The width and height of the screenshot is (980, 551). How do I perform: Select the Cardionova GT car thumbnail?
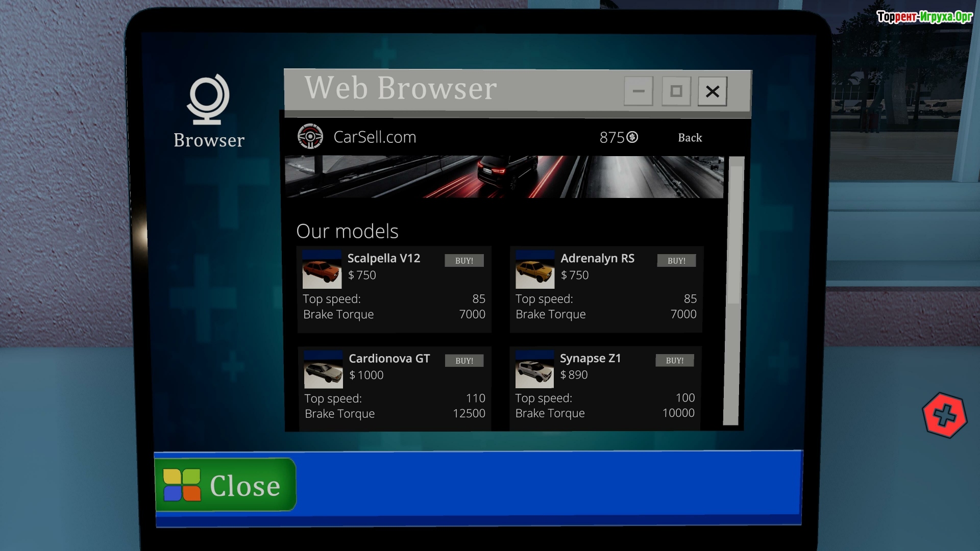323,370
